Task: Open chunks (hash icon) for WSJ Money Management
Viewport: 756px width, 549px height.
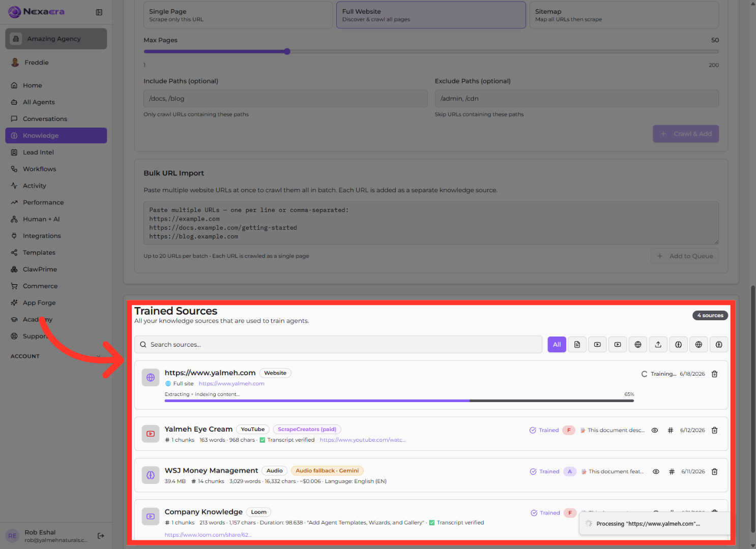Action: coord(672,472)
